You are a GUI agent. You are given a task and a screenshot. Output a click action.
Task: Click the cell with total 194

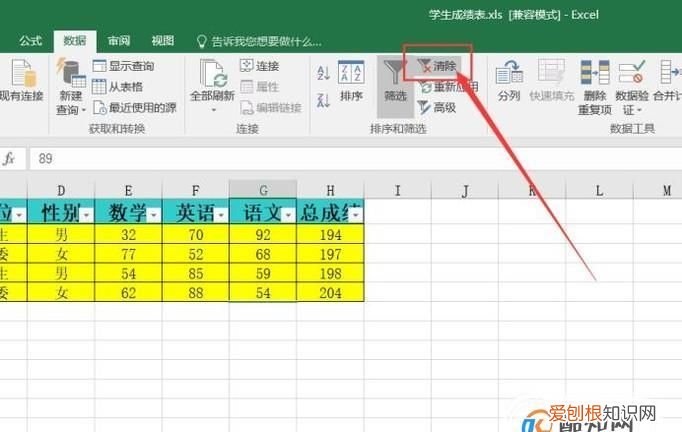(x=331, y=235)
